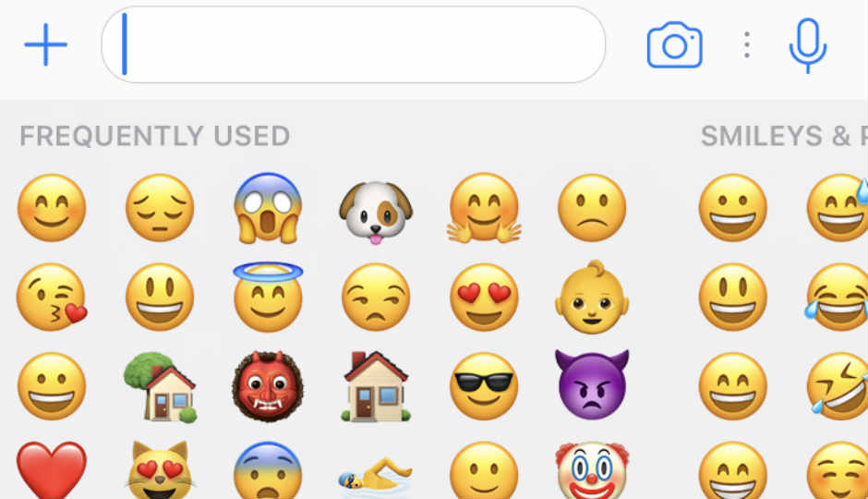Insert the red heart emoji
The width and height of the screenshot is (868, 499).
[x=52, y=470]
